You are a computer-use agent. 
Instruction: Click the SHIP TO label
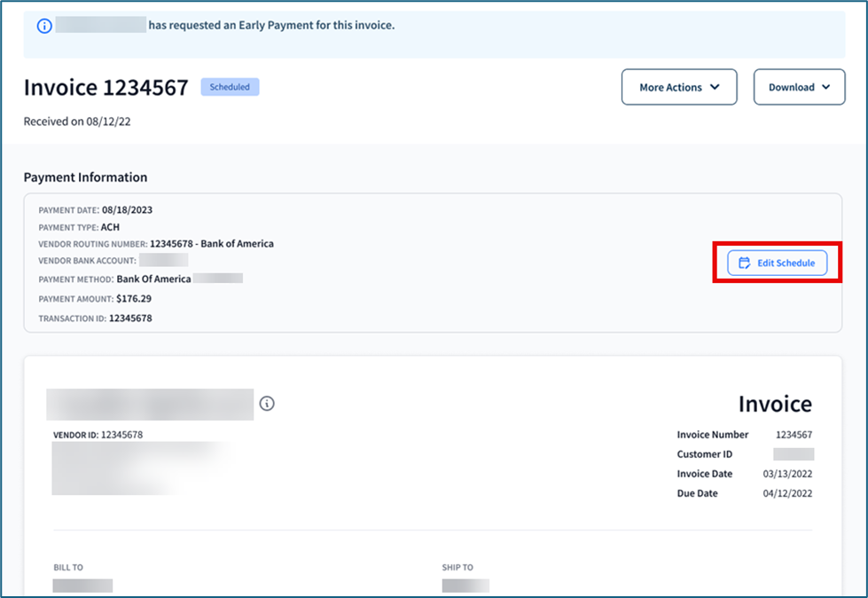click(x=457, y=568)
